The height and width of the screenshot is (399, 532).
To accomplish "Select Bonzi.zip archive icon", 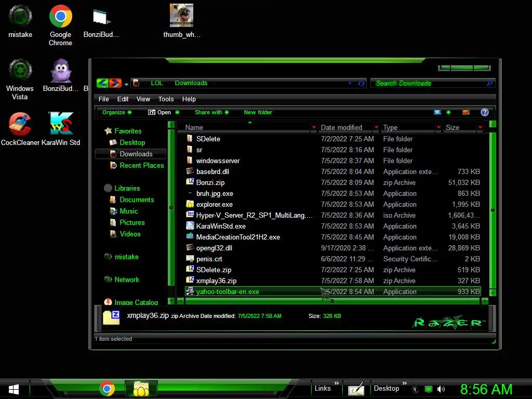I will [x=190, y=182].
